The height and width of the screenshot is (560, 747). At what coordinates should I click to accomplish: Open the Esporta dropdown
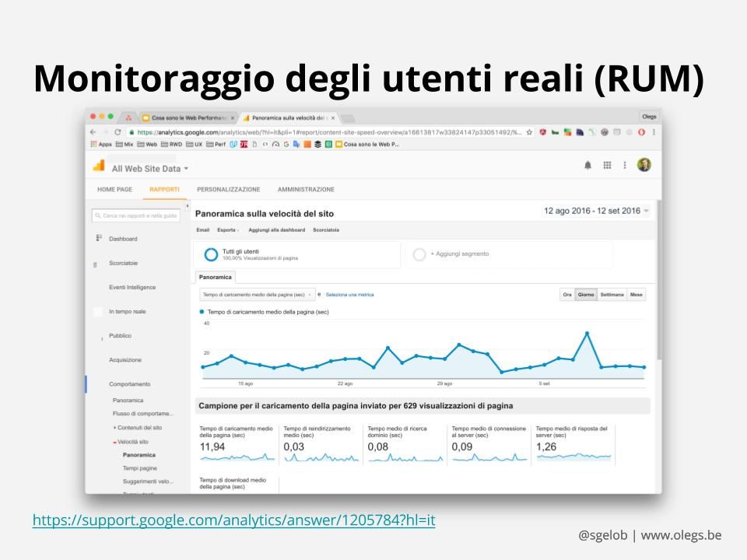(228, 230)
